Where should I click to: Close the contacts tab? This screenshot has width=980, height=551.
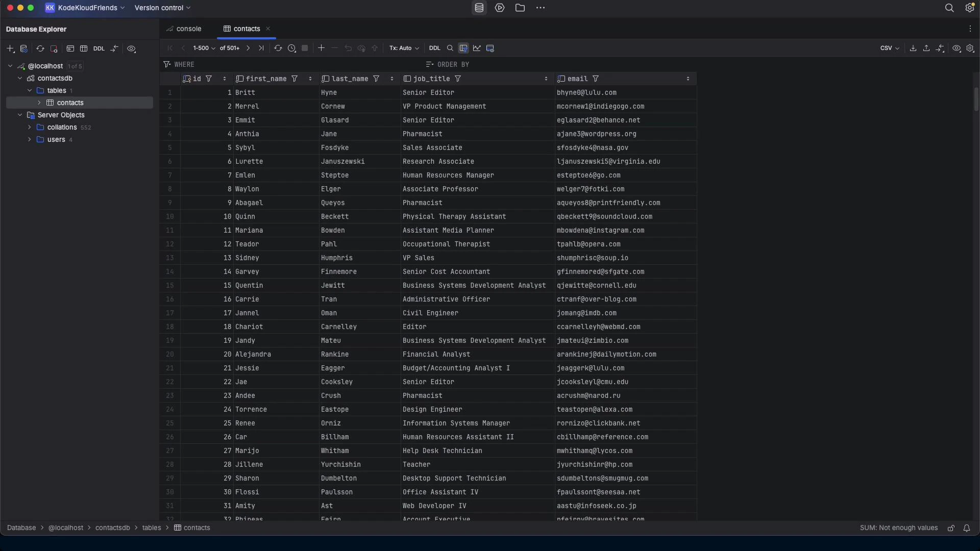(x=268, y=29)
